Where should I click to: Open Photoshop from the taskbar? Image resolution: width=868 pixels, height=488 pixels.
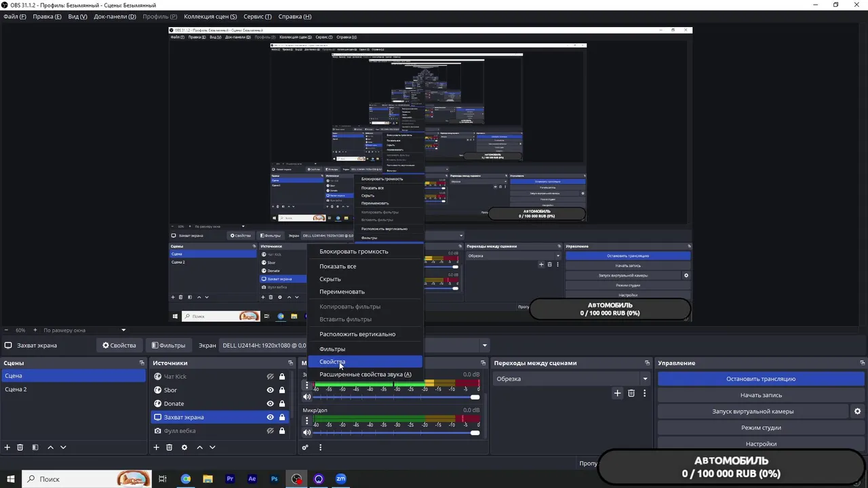(274, 479)
